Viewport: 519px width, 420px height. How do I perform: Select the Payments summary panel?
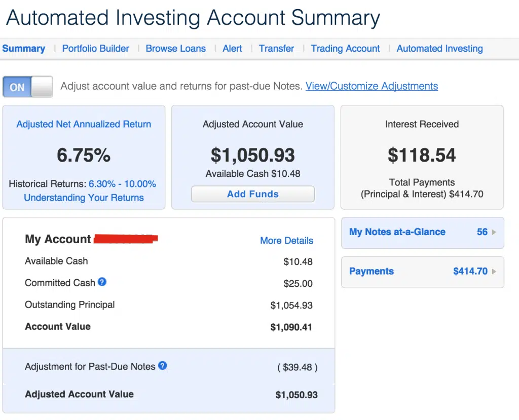tap(422, 272)
